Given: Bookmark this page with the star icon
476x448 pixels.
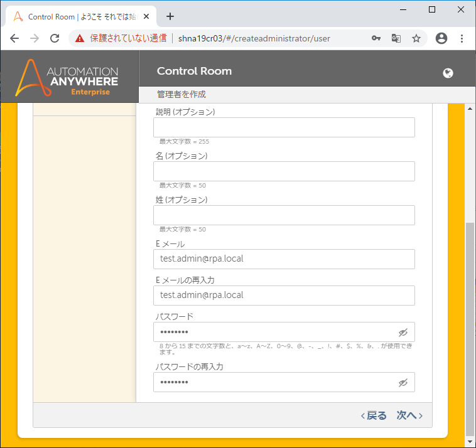Looking at the screenshot, I should [416, 38].
